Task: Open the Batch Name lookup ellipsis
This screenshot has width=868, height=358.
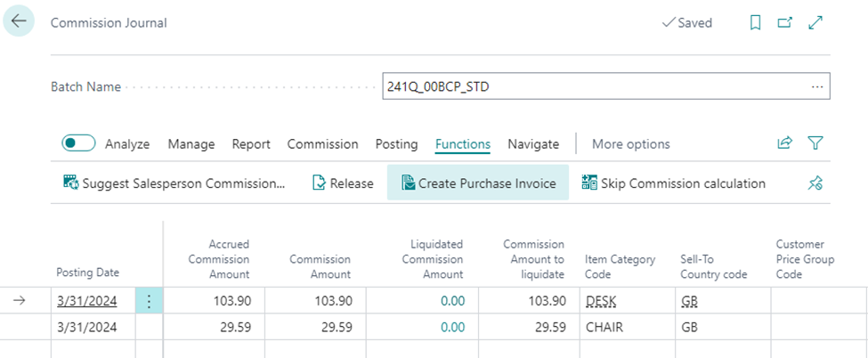Action: point(817,87)
